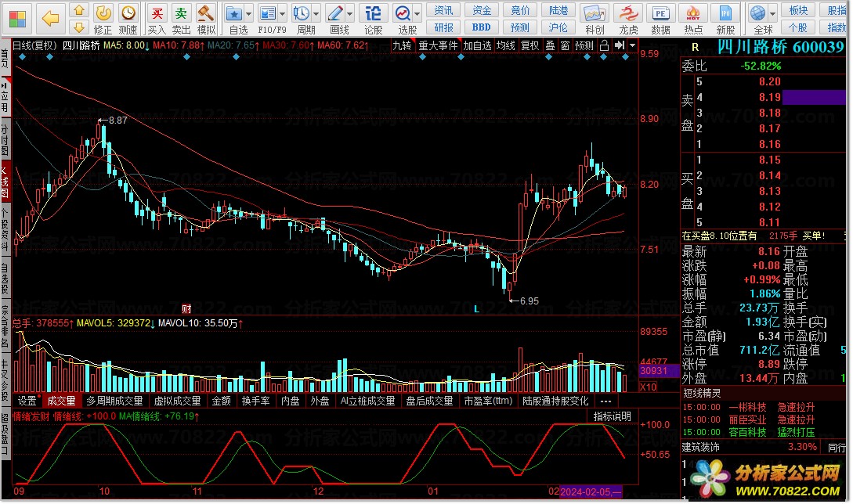This screenshot has width=853, height=504.
Task: Select the 陆股通持股变化 tab
Action: [555, 401]
